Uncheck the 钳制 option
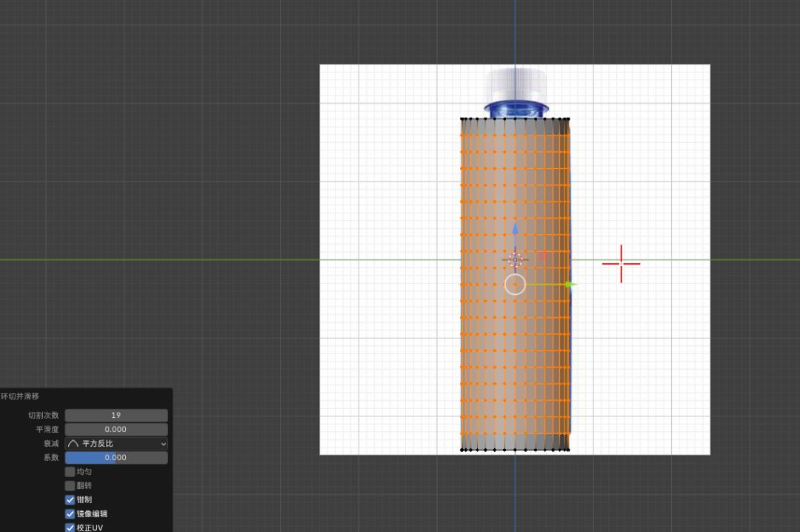This screenshot has width=800, height=532. pyautogui.click(x=70, y=500)
